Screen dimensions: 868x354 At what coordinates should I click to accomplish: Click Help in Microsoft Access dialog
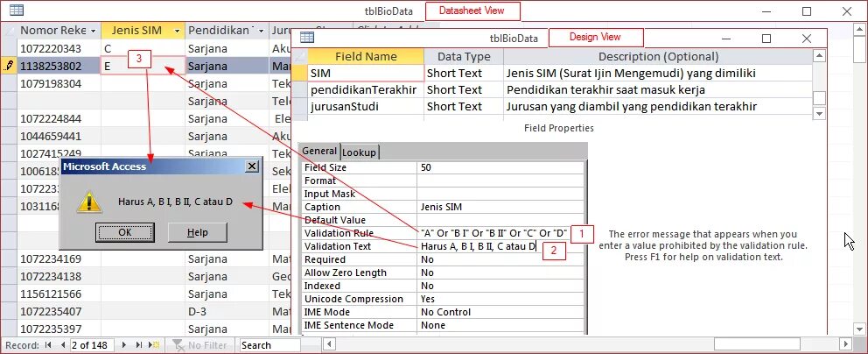click(197, 233)
